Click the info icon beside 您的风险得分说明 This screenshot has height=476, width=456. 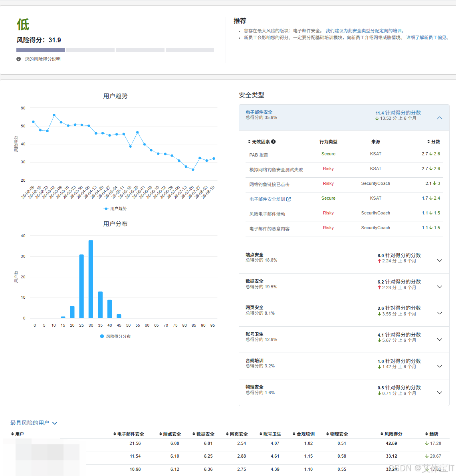[18, 59]
